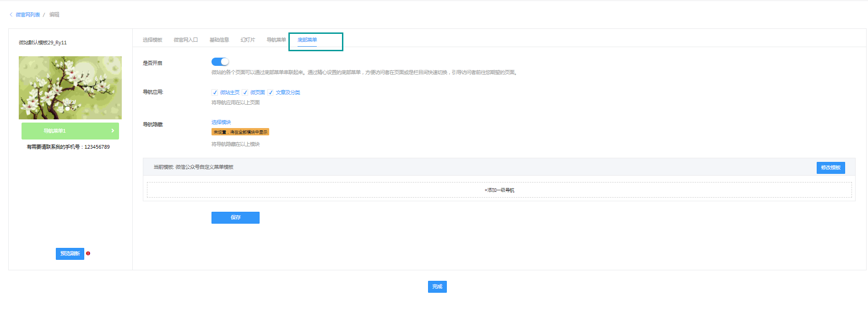Uncheck the 文章及分类 checkbox
The width and height of the screenshot is (868, 322).
point(271,92)
